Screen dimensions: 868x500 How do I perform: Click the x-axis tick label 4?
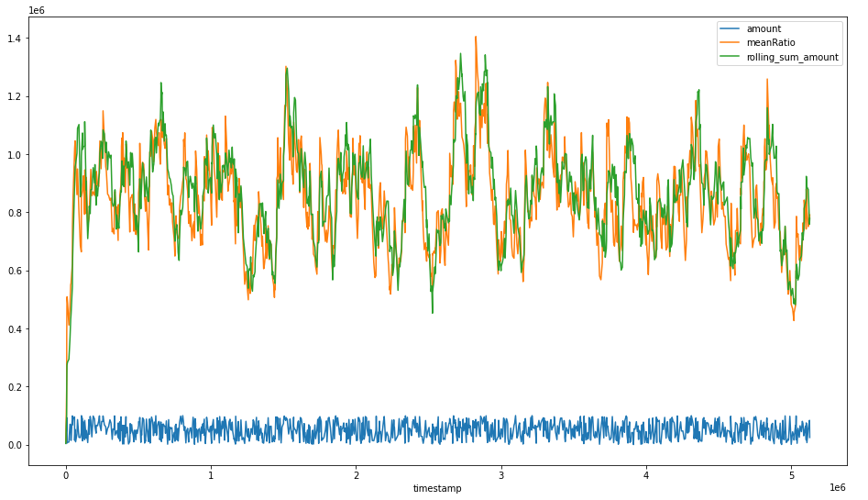tap(646, 475)
